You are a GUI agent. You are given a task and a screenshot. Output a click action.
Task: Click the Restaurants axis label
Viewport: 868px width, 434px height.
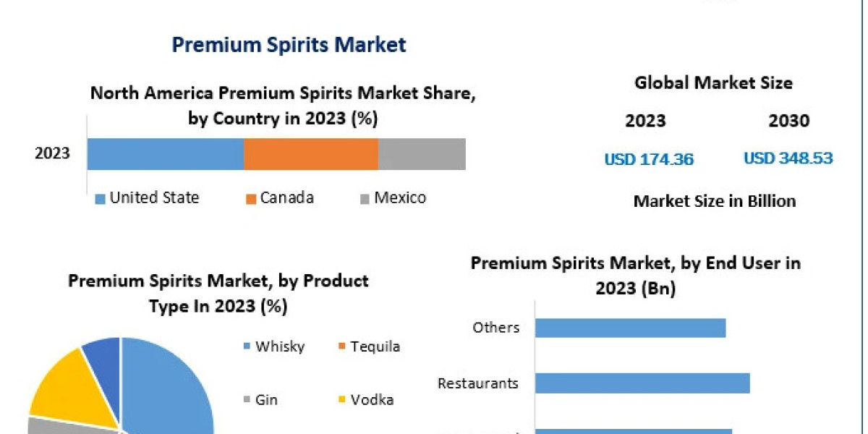(478, 383)
